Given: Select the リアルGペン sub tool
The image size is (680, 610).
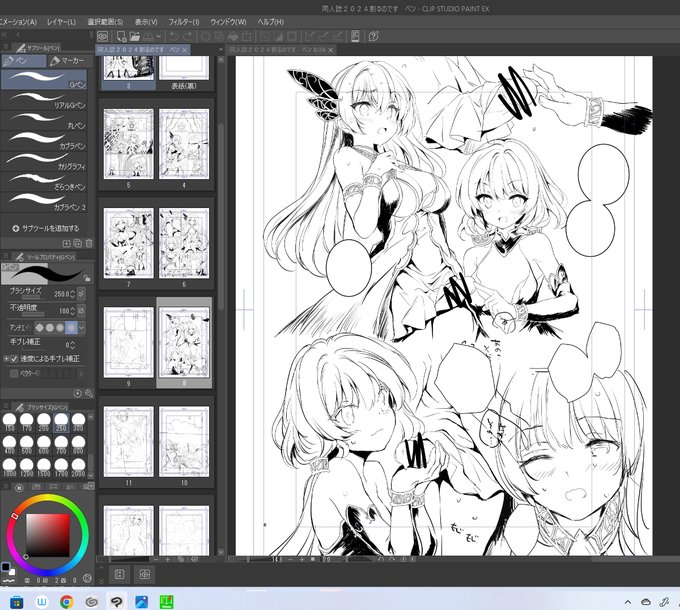Looking at the screenshot, I should 44,100.
